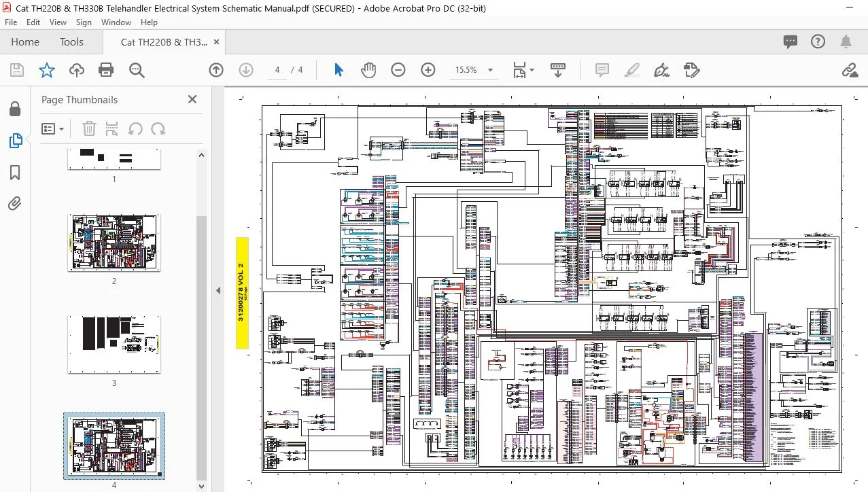Screen dimensions: 868x492
Task: Open security lock panel in sidebar
Action: coord(15,109)
